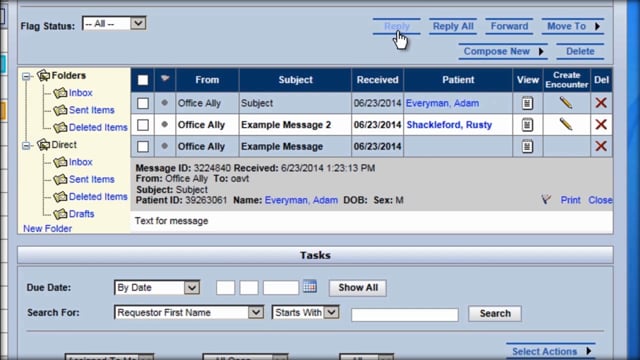Click Direct Inbox folder icon

pyautogui.click(x=60, y=162)
